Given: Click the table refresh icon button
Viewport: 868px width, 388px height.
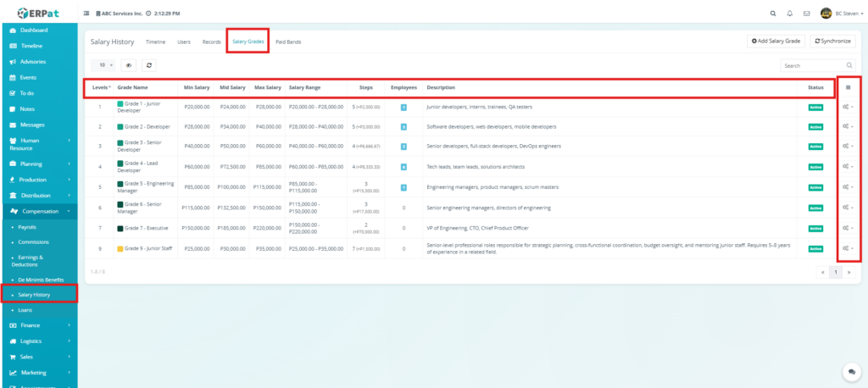Looking at the screenshot, I should pos(148,64).
